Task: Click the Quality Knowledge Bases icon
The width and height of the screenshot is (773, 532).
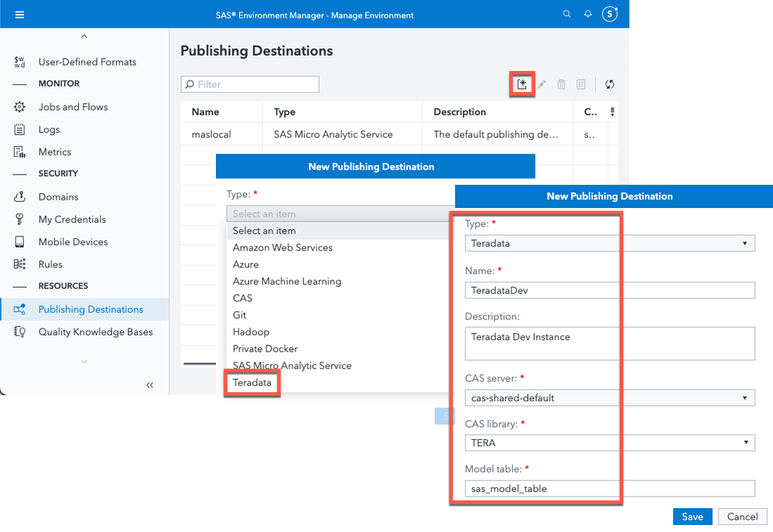Action: [x=19, y=332]
